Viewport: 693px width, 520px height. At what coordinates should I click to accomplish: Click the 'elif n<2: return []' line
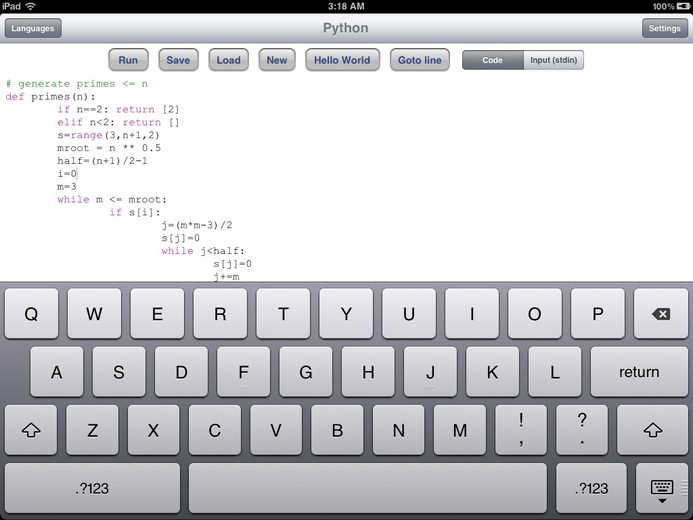118,122
